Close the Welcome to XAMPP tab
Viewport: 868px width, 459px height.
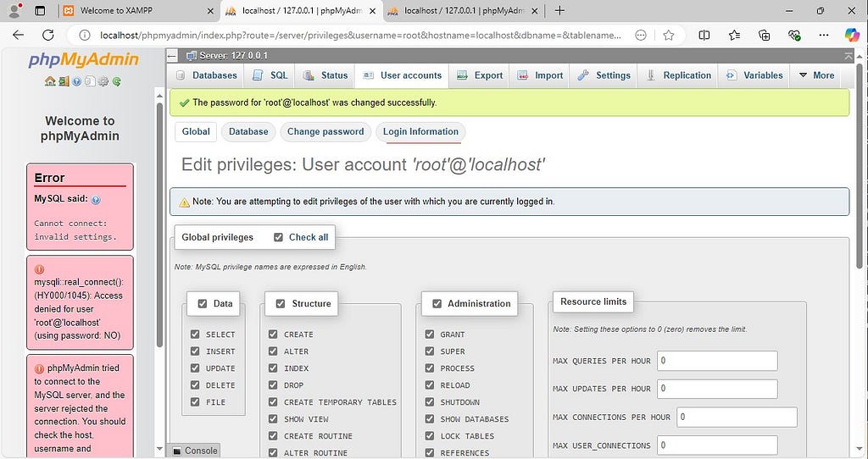tap(210, 10)
